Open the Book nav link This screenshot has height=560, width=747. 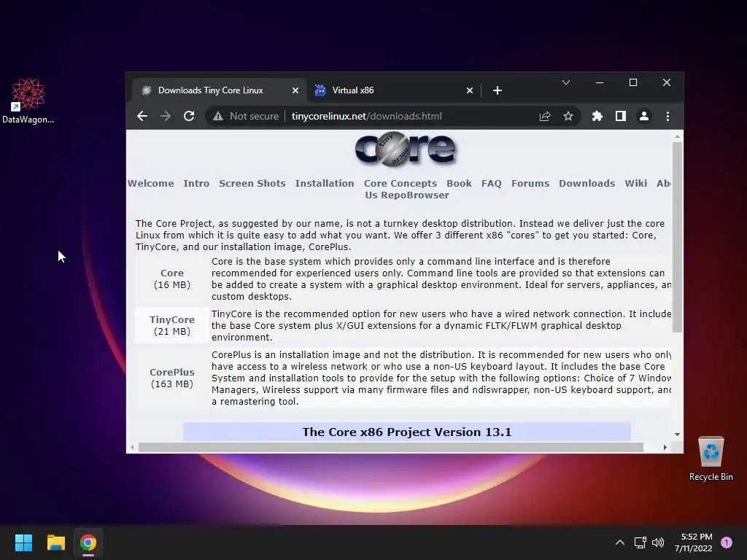tap(459, 183)
